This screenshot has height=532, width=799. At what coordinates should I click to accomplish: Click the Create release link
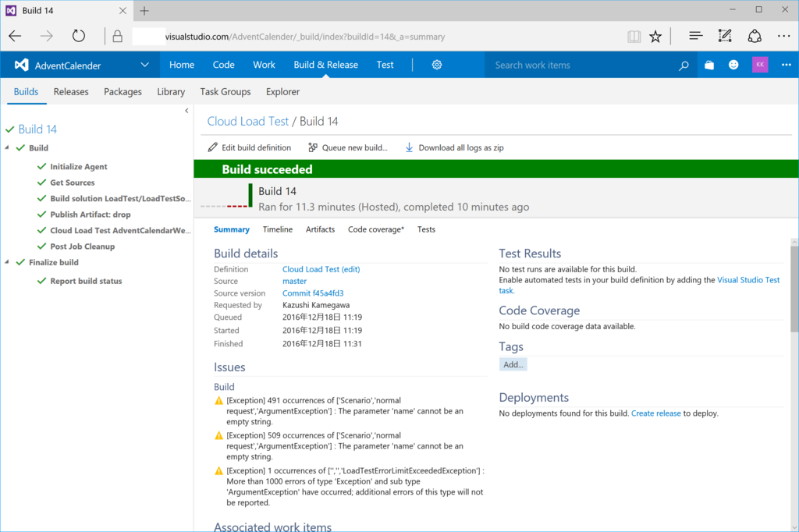(655, 413)
